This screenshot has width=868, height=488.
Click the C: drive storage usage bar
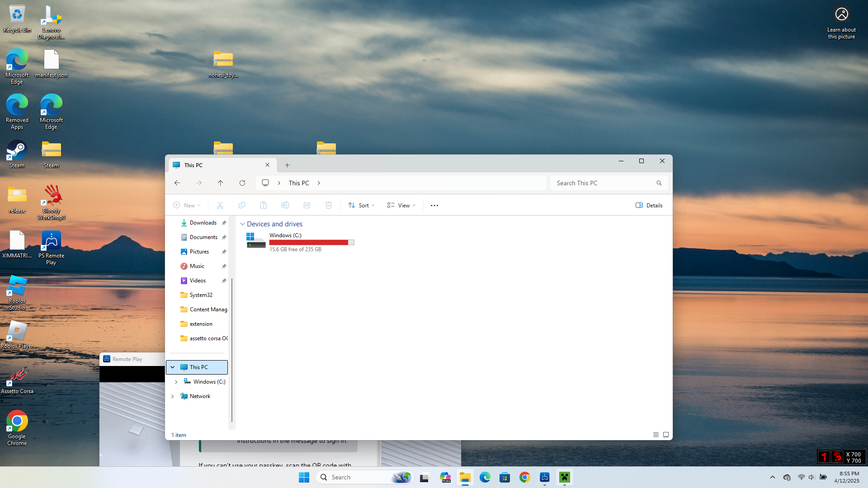pos(311,243)
